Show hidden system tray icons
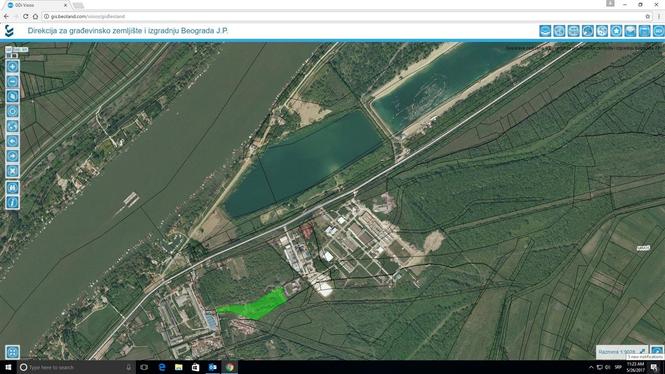 point(591,367)
